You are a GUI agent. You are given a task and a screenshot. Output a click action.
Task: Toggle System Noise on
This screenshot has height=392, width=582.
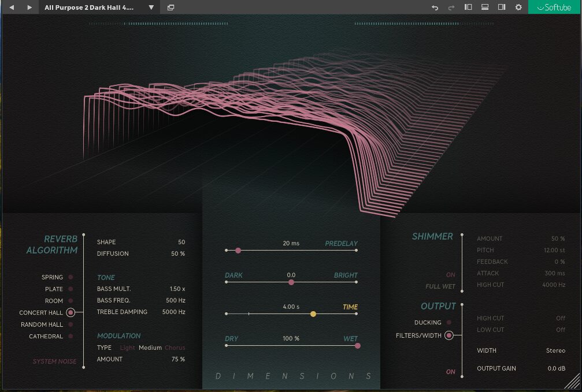[54, 361]
